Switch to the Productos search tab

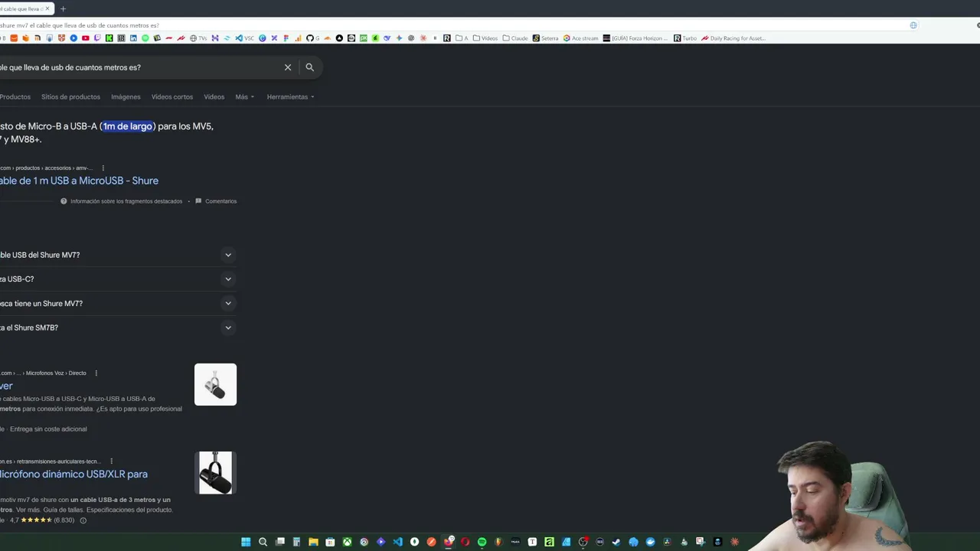(x=15, y=97)
